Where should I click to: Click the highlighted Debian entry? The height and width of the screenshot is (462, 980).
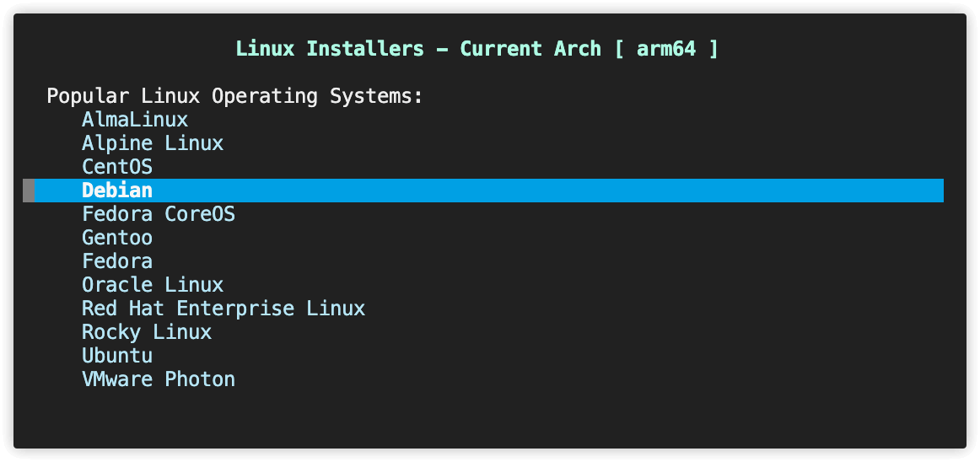pyautogui.click(x=117, y=191)
